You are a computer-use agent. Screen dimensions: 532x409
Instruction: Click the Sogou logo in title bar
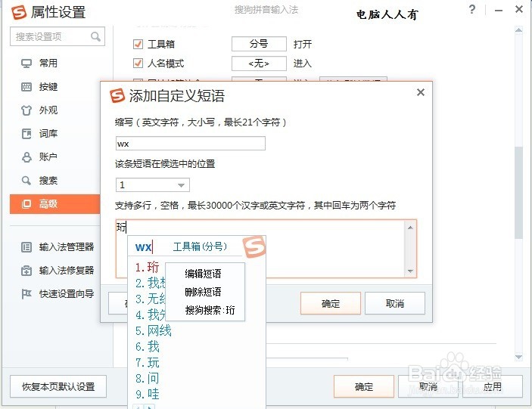pyautogui.click(x=19, y=12)
